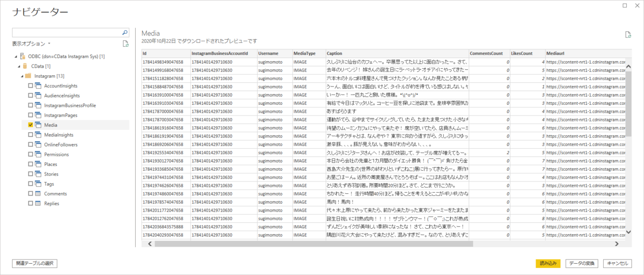Click the Caption column header

(397, 54)
